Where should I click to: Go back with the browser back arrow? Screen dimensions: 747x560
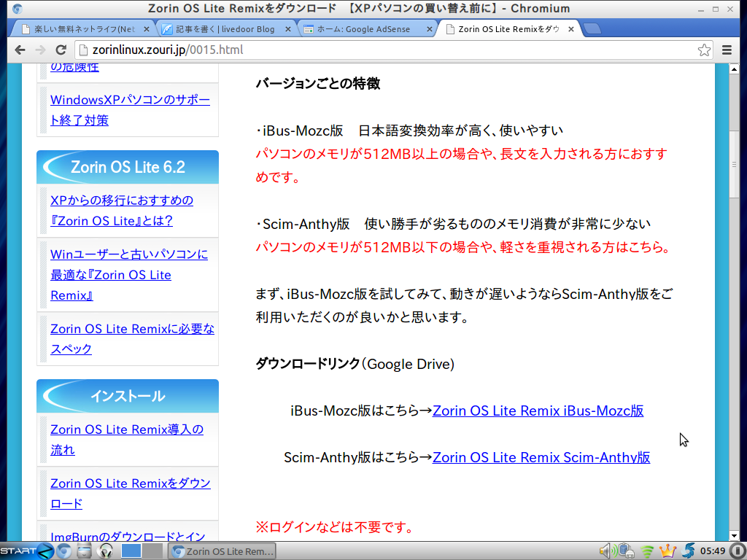pos(20,50)
